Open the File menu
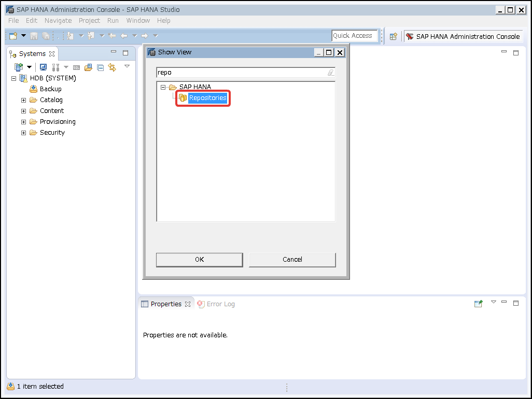The height and width of the screenshot is (399, 532). click(13, 21)
